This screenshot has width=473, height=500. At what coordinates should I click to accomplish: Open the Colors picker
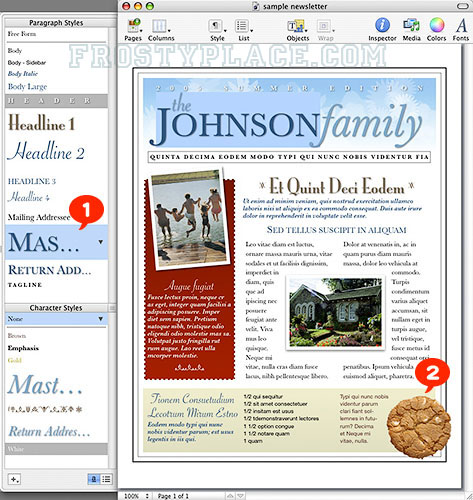point(436,30)
